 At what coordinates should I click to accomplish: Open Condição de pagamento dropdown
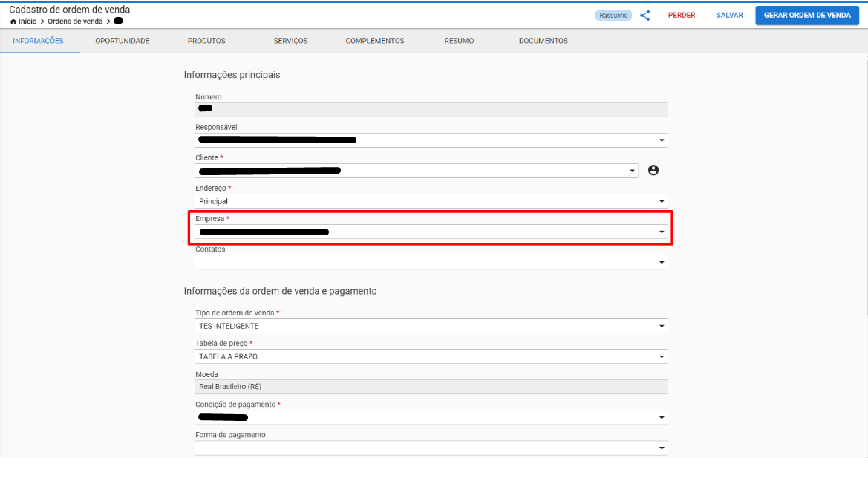[431, 417]
